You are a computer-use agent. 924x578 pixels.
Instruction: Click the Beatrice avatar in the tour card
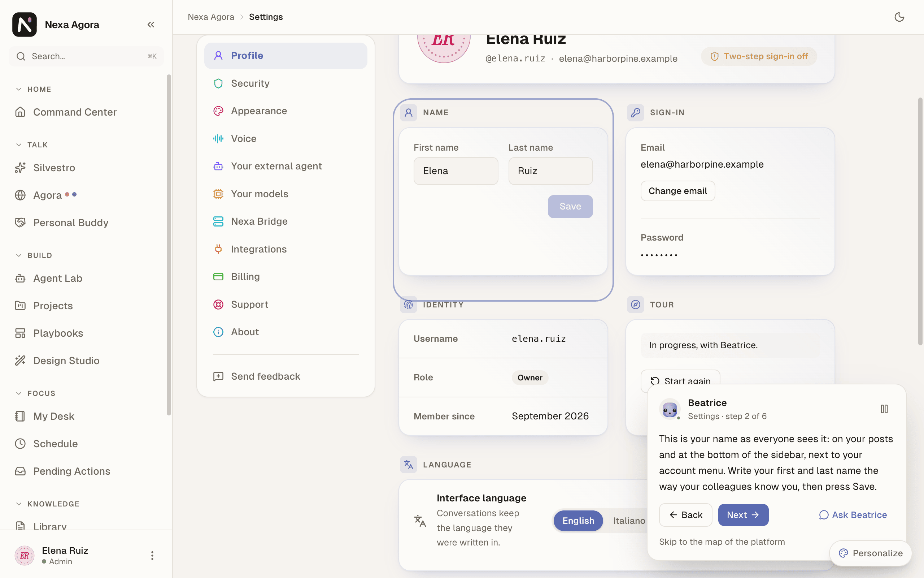[x=670, y=409]
